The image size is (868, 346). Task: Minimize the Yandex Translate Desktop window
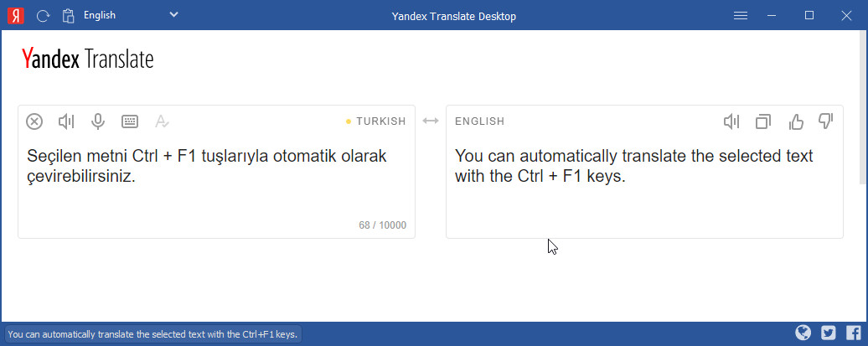(x=772, y=16)
